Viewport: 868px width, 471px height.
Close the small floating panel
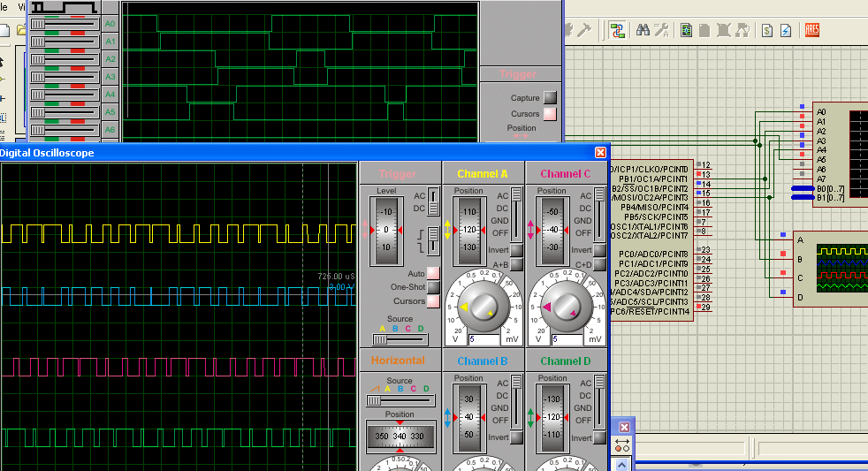click(624, 428)
